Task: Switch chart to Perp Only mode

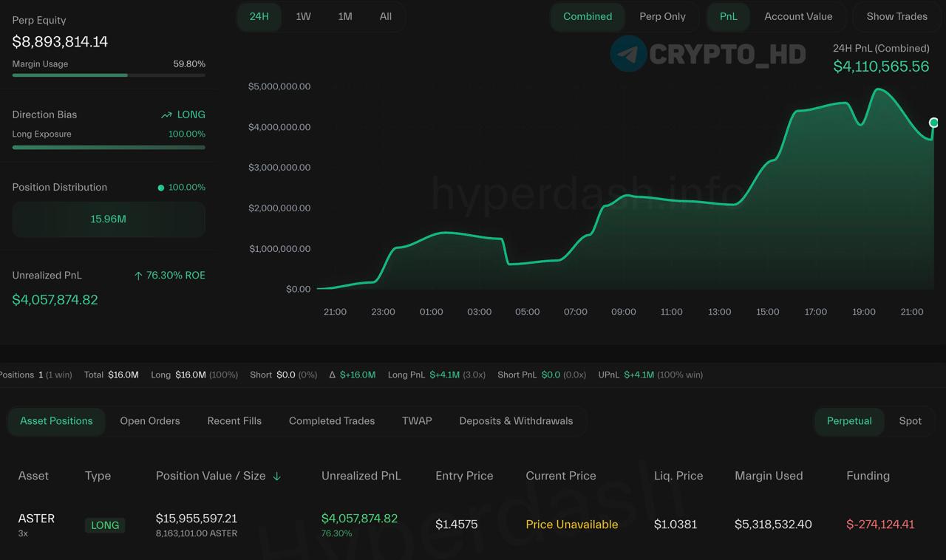Action: [x=662, y=16]
